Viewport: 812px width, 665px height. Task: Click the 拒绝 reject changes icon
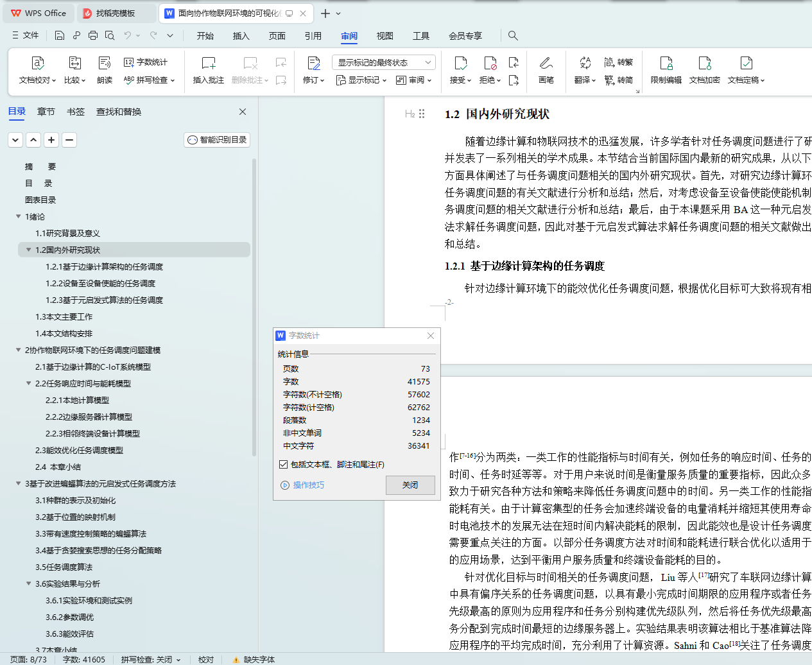coord(490,63)
